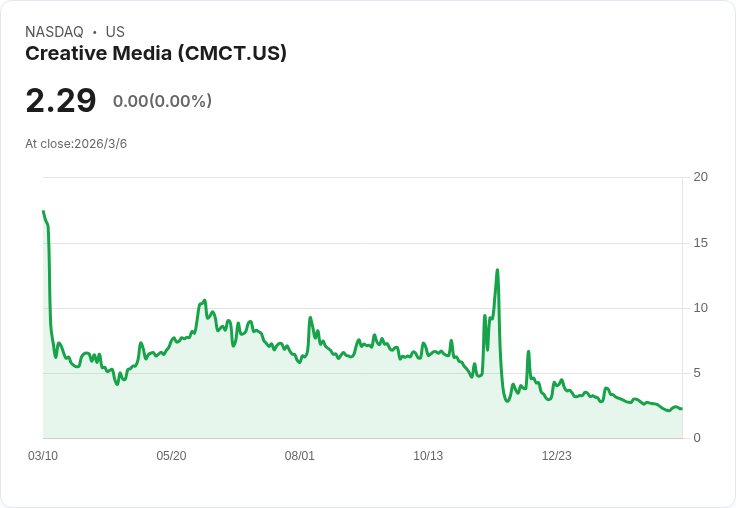Click the 15 y-axis value label
736x508 pixels.
click(x=700, y=243)
